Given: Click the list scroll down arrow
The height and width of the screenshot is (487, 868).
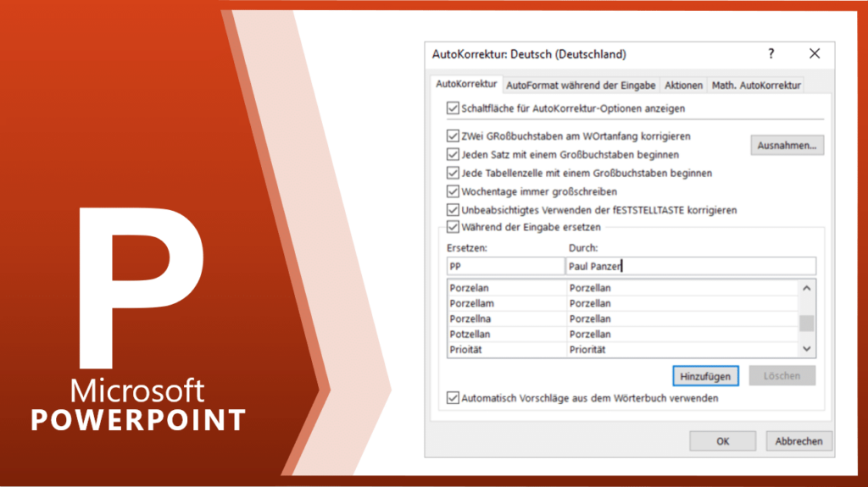Looking at the screenshot, I should point(807,349).
